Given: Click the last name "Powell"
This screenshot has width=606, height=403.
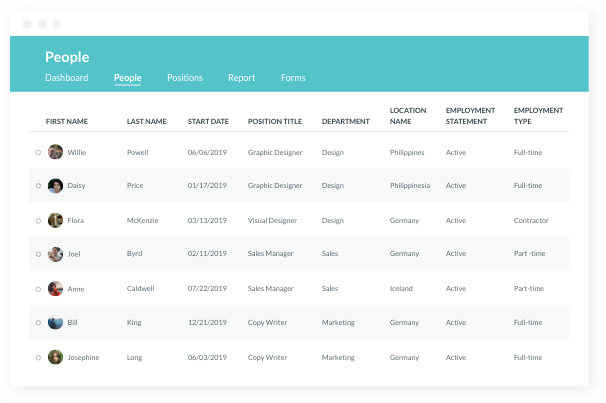Looking at the screenshot, I should [x=138, y=153].
